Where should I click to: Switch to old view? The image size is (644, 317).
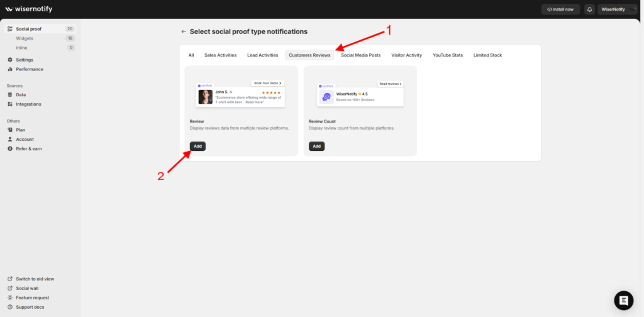pos(35,279)
